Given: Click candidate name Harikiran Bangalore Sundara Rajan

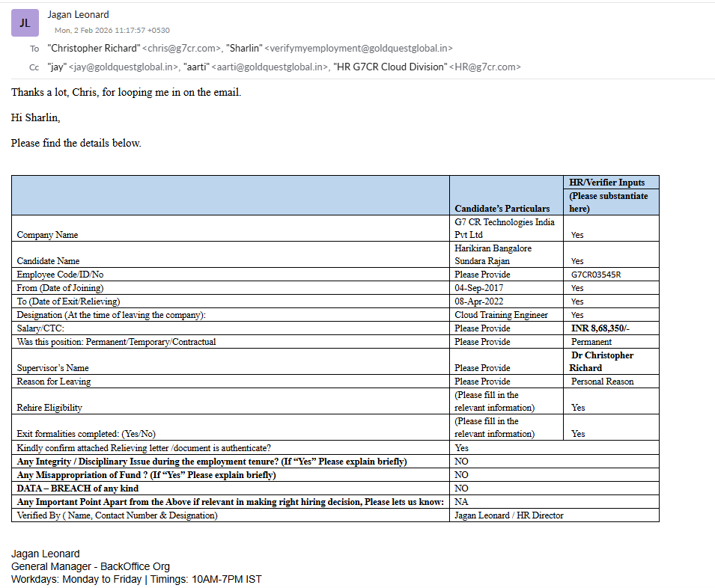Looking at the screenshot, I should point(493,254).
